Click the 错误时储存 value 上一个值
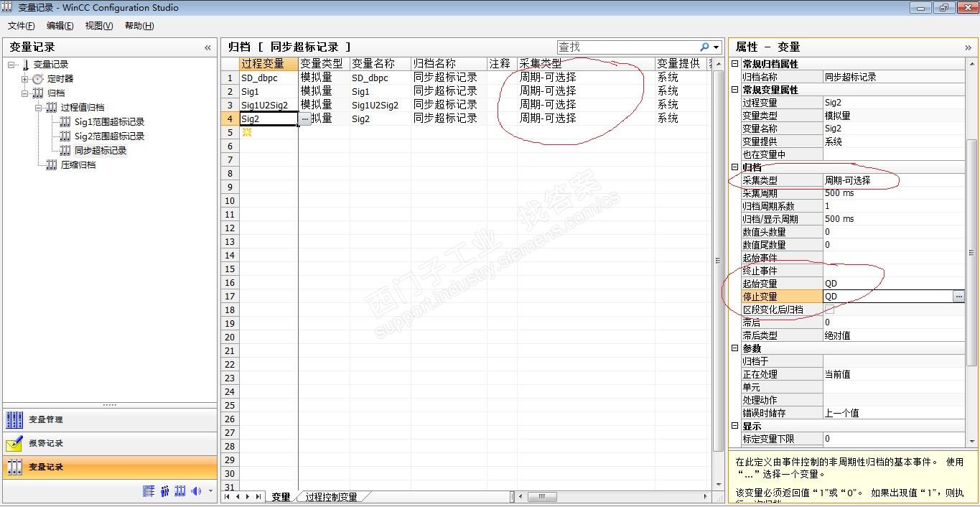Screen dimensions: 980x507 894,413
